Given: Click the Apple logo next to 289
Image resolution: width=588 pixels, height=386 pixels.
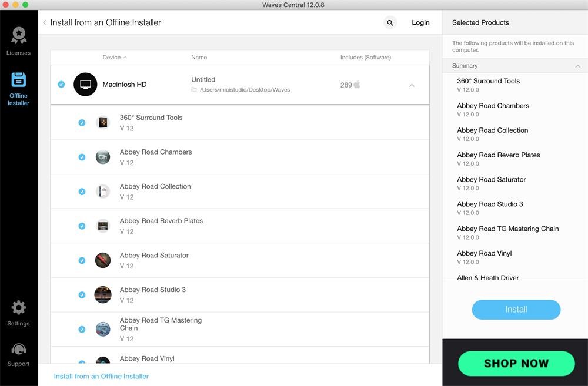Looking at the screenshot, I should coord(357,85).
